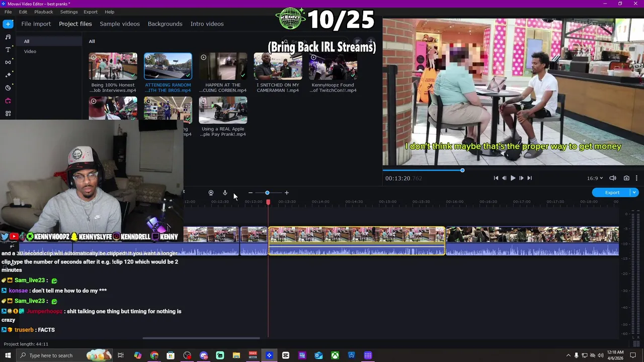Mute the preview volume speaker icon

tap(612, 178)
